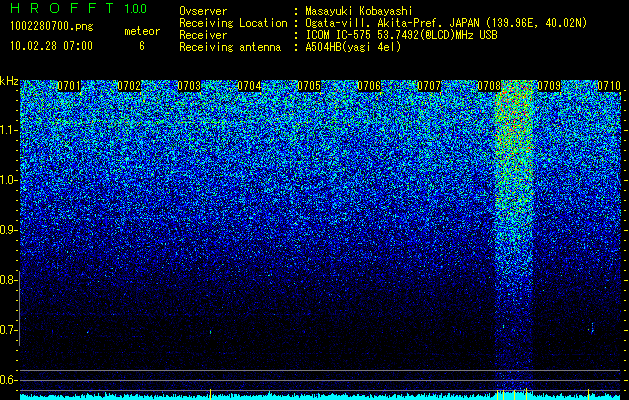Screen dimensions: 629x400
Task: Click observer name Masayuki Kobayashi
Action: click(359, 11)
